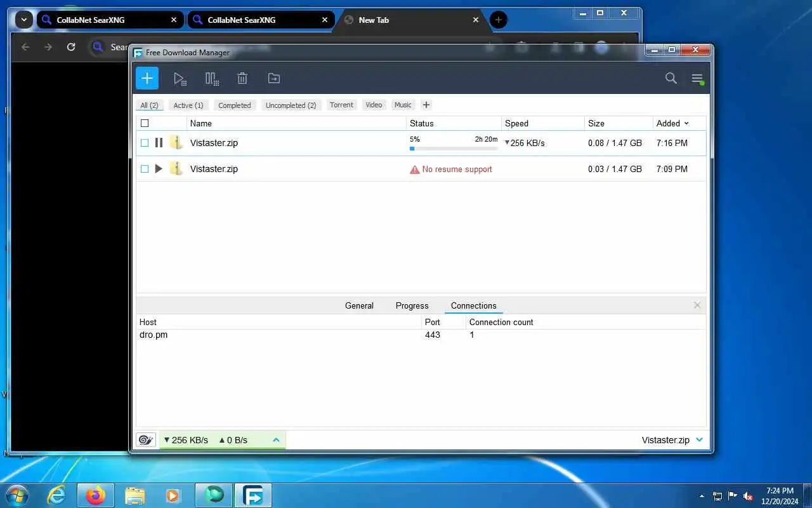The height and width of the screenshot is (508, 812).
Task: Check the box for the 7:09 PM Vistaster.zip
Action: pyautogui.click(x=145, y=169)
